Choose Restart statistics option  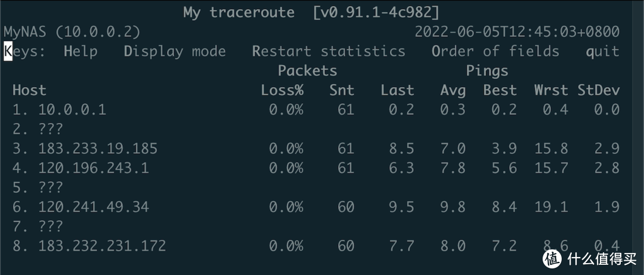tap(329, 51)
